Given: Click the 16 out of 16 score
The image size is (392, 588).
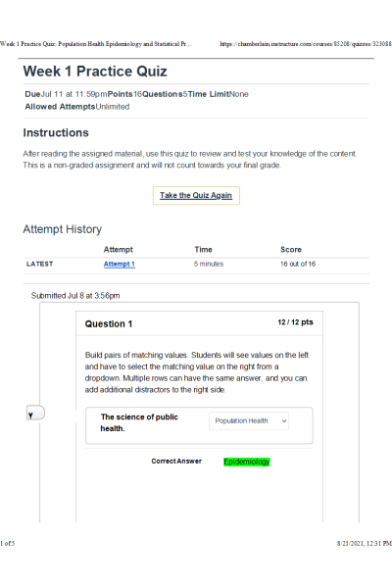Looking at the screenshot, I should 298,264.
